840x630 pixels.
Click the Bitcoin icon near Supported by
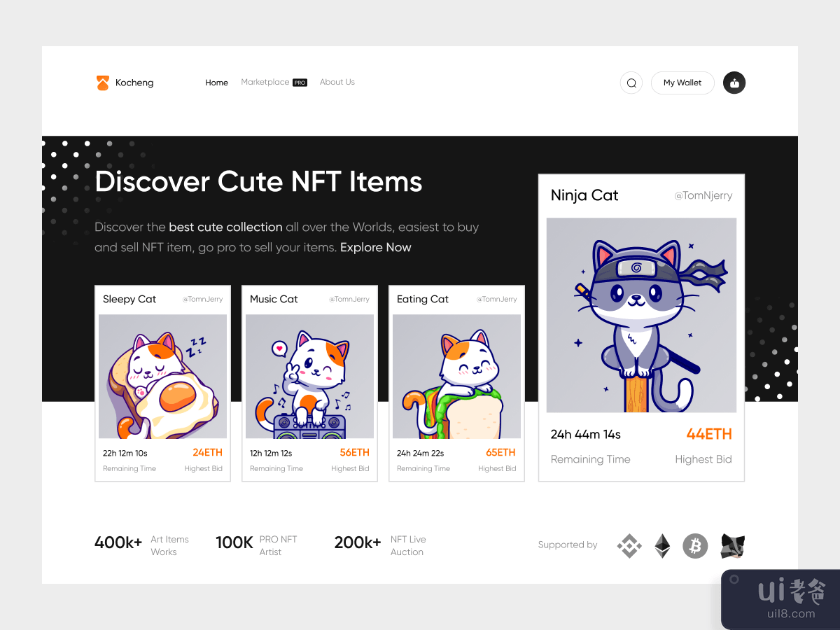click(694, 545)
